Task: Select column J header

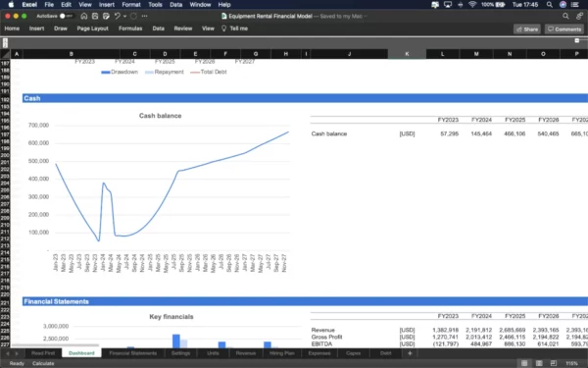Action: (x=349, y=54)
